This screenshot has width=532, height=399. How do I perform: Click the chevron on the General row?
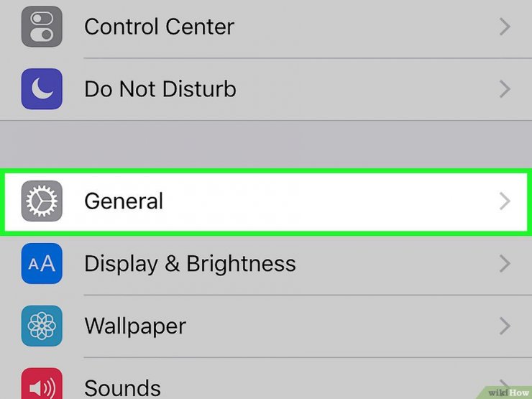point(505,201)
